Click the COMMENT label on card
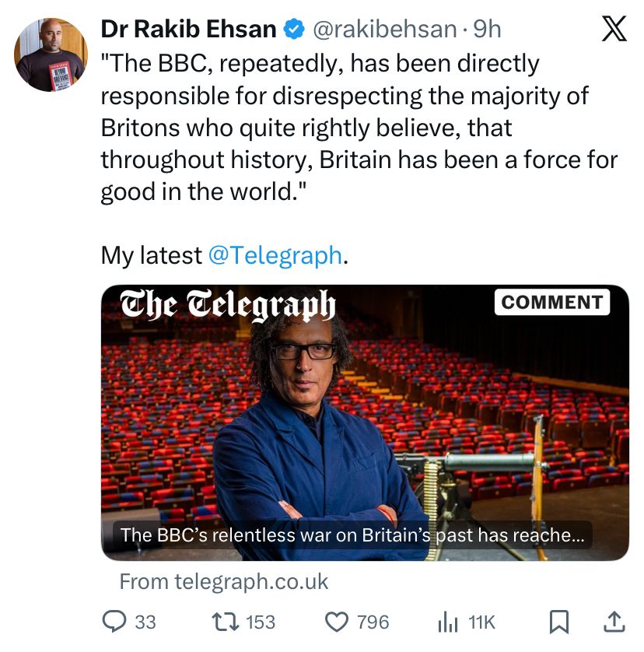 click(551, 303)
